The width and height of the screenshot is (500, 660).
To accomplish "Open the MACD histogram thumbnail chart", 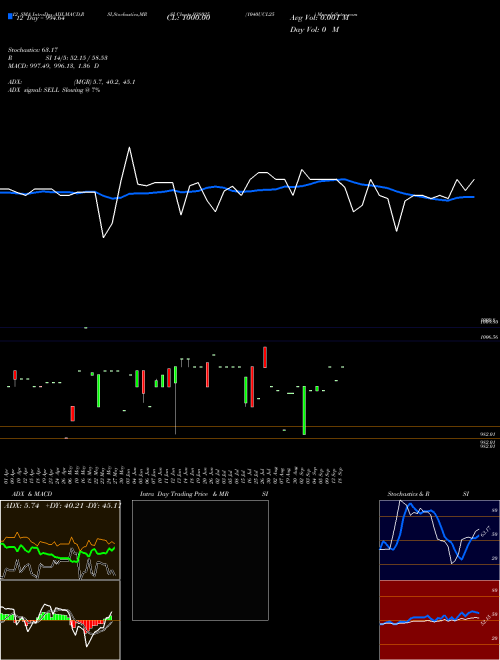I will (x=60, y=620).
